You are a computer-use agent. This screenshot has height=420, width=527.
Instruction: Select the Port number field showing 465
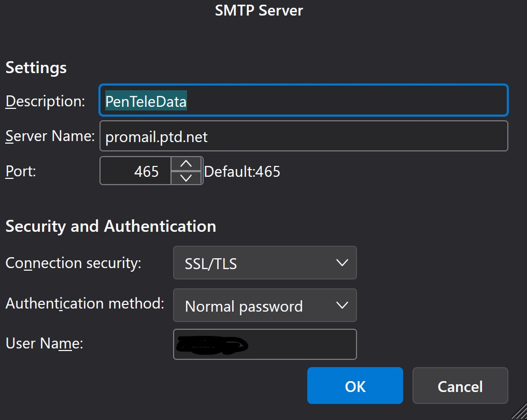click(136, 171)
